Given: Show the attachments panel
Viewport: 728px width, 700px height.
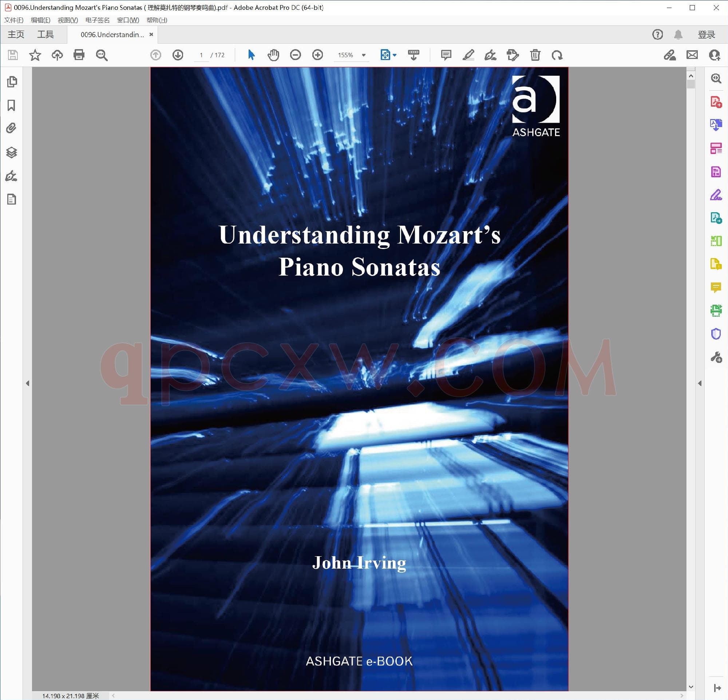Looking at the screenshot, I should [12, 128].
